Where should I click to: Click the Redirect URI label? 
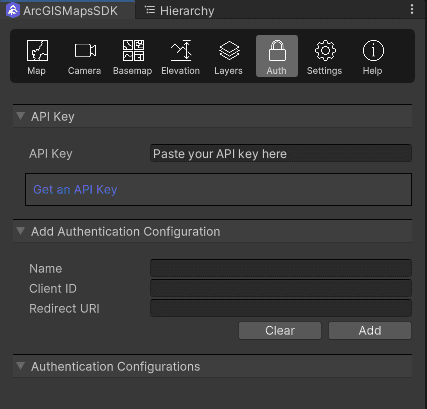coord(64,309)
